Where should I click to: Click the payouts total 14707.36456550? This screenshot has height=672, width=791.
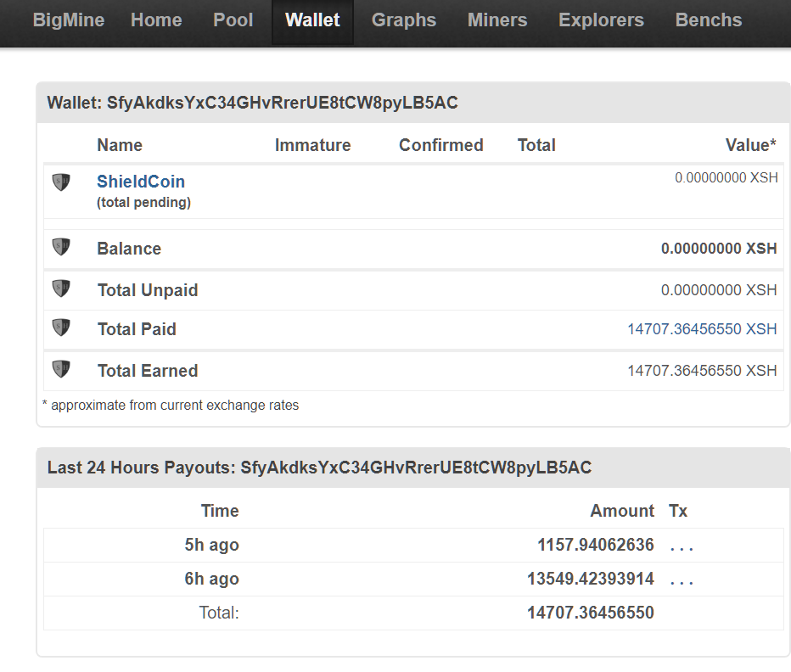coord(591,613)
